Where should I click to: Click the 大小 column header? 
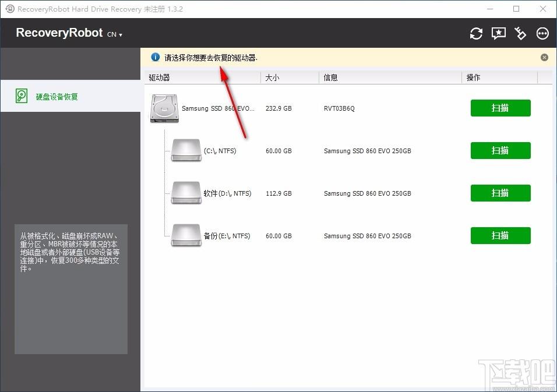coord(290,77)
